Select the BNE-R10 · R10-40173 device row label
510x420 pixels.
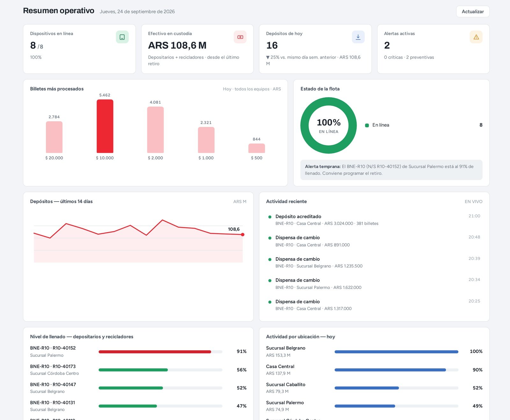[53, 366]
